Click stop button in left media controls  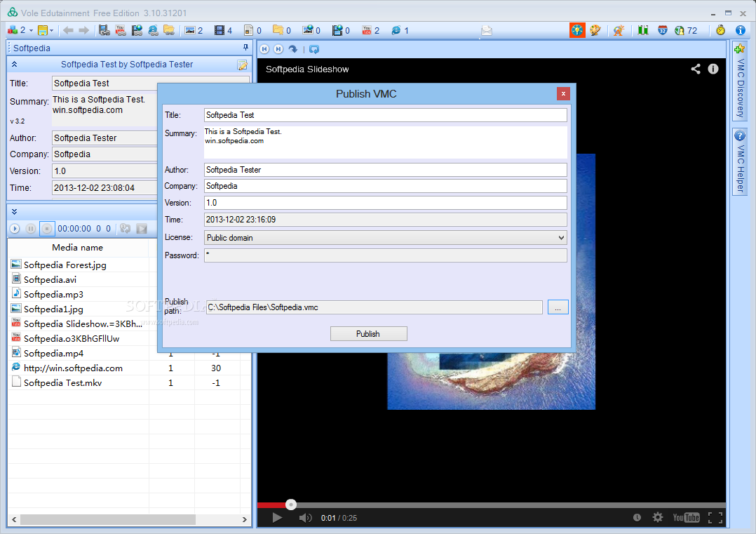point(46,229)
